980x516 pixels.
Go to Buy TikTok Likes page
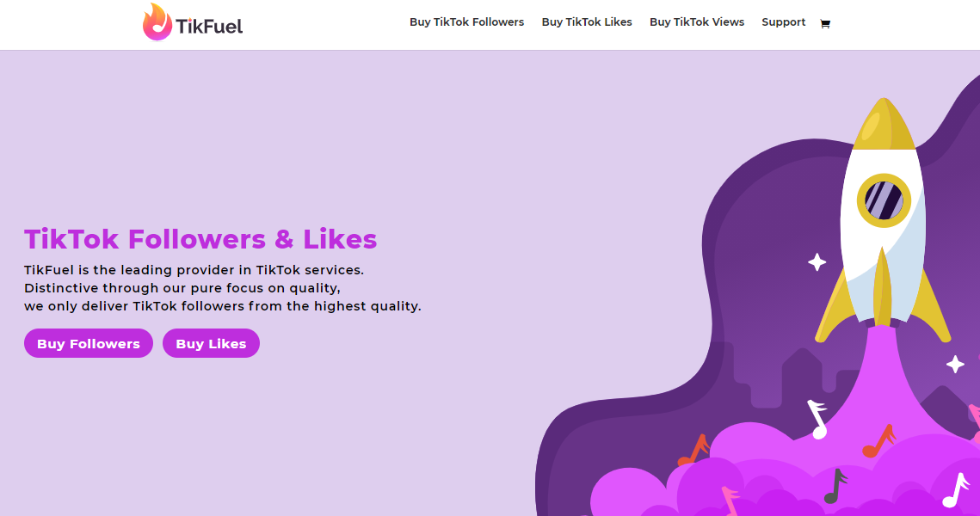[587, 22]
